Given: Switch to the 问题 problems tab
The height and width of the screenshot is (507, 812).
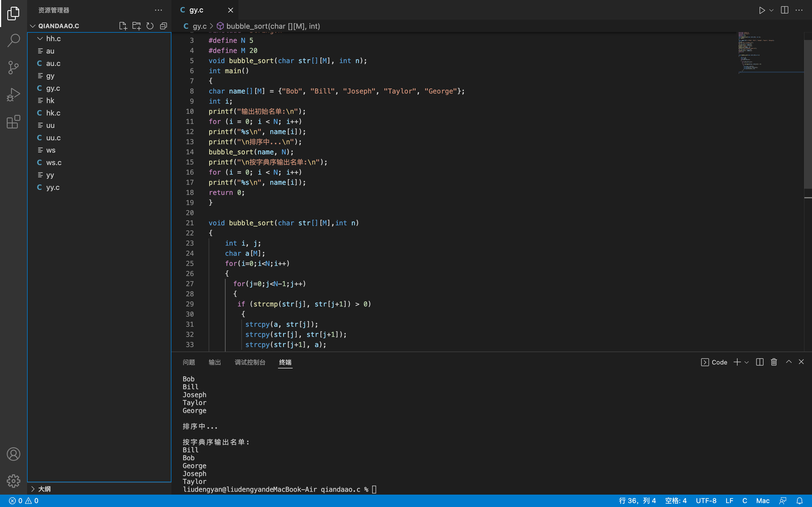Looking at the screenshot, I should 189,362.
